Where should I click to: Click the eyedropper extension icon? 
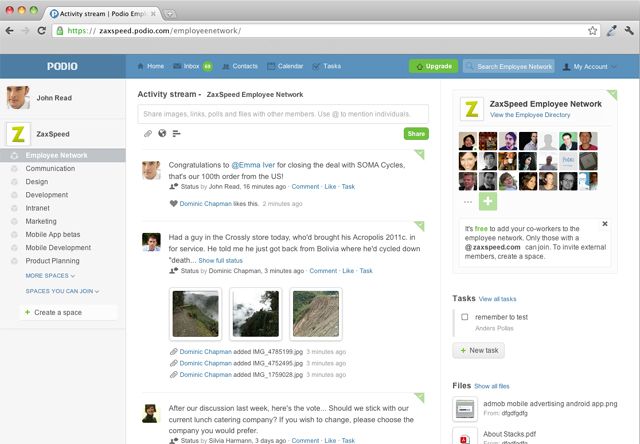611,31
